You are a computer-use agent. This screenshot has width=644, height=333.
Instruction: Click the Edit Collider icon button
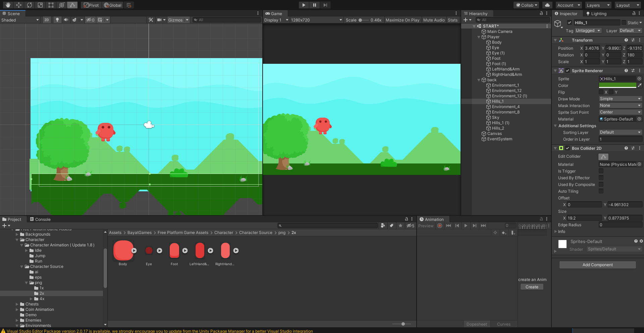[603, 156]
